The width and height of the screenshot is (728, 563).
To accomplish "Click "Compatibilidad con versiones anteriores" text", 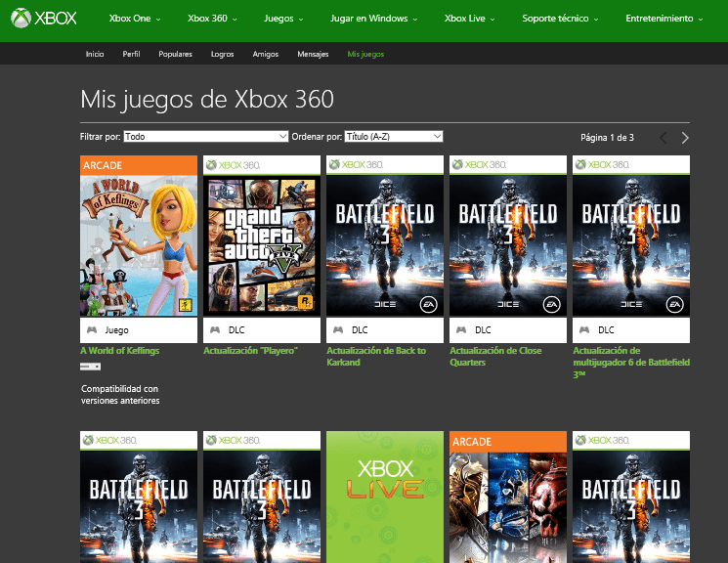I will click(120, 394).
